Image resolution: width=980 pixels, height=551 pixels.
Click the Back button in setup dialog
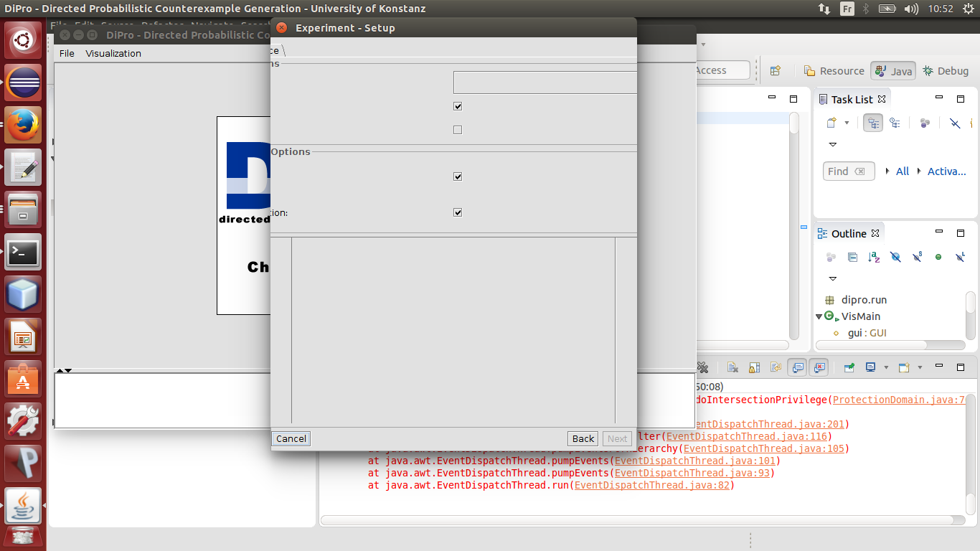click(x=583, y=438)
